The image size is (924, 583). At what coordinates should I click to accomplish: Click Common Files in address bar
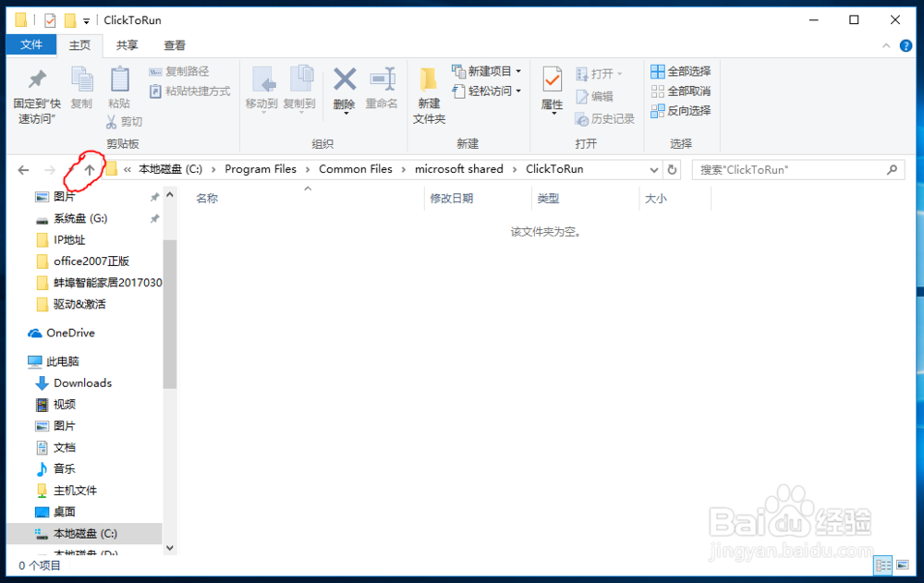coord(356,169)
